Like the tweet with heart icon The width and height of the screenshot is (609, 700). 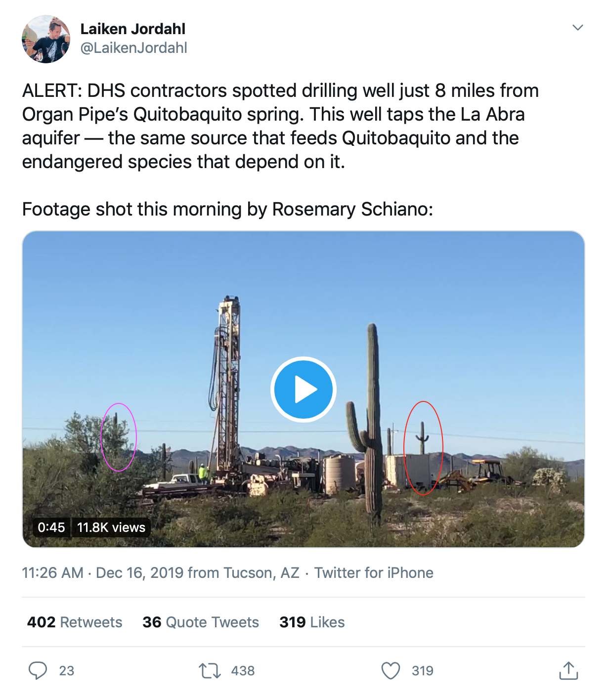click(x=391, y=671)
